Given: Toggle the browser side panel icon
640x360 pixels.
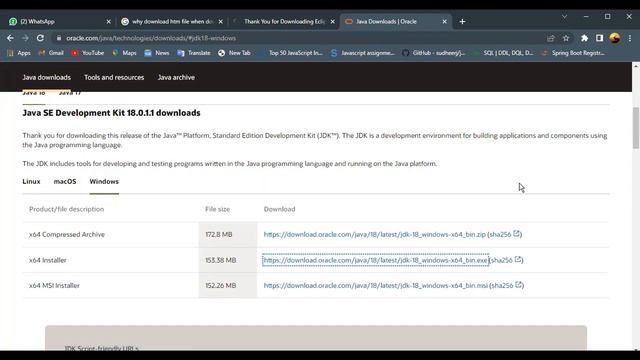Looking at the screenshot, I should point(599,38).
